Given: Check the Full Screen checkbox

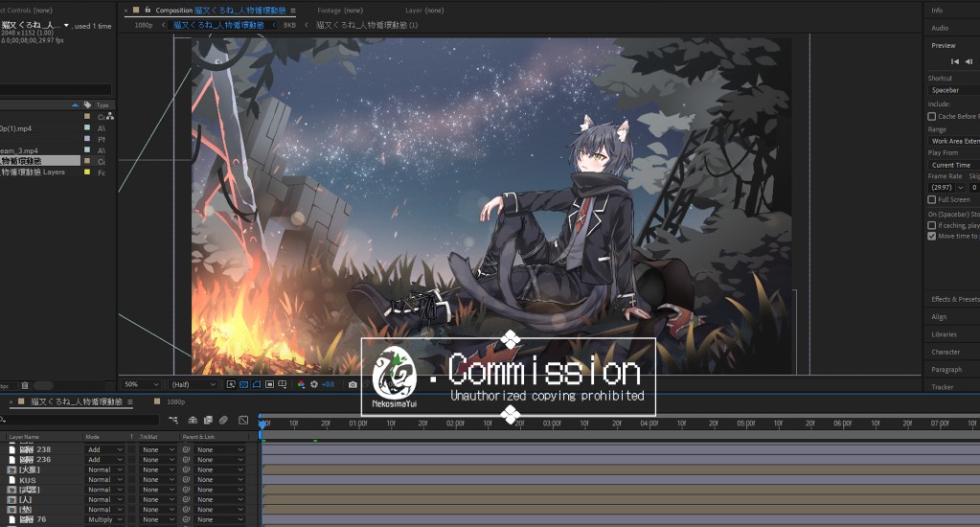Looking at the screenshot, I should pyautogui.click(x=932, y=200).
